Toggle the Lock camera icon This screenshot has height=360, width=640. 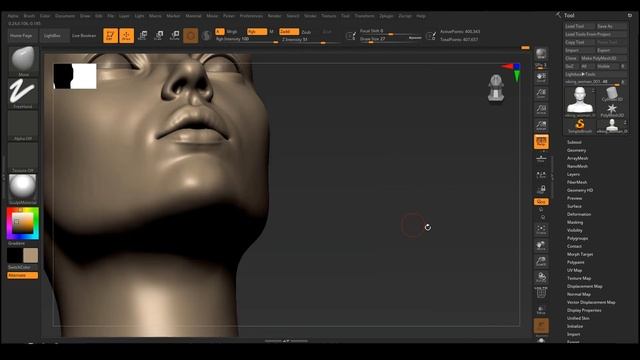tap(541, 190)
